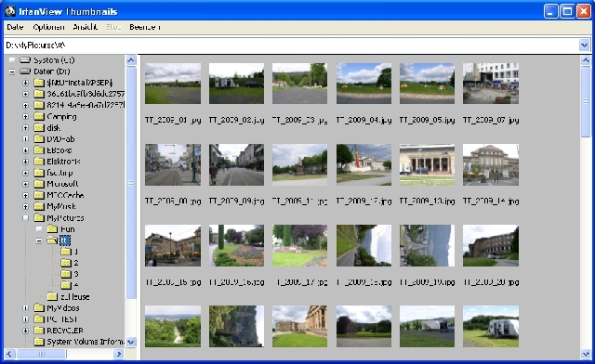Click the thumbnail pane vertical scroll thumb
This screenshot has width=595, height=364.
coord(586,101)
